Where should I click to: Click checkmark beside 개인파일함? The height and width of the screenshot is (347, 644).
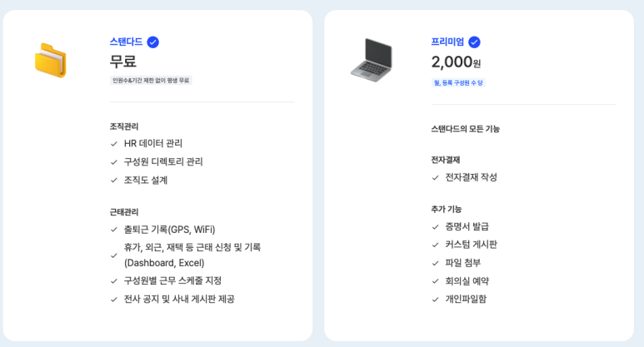pos(435,300)
